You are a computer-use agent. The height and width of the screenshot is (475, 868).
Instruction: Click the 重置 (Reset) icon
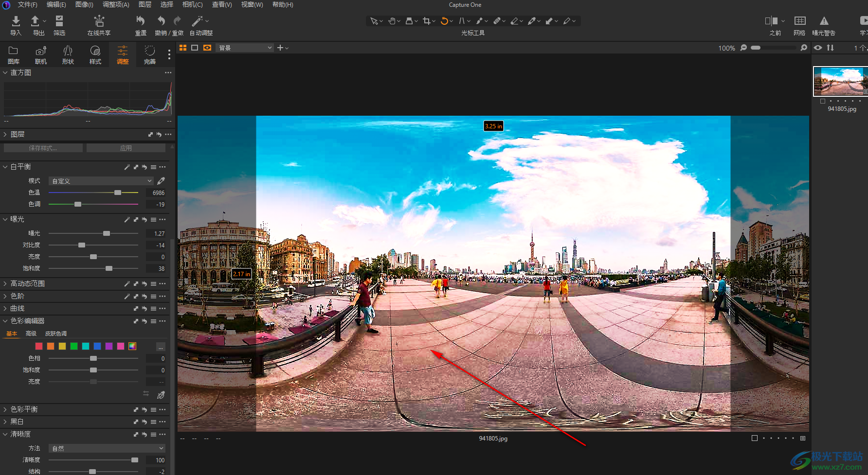pos(140,21)
